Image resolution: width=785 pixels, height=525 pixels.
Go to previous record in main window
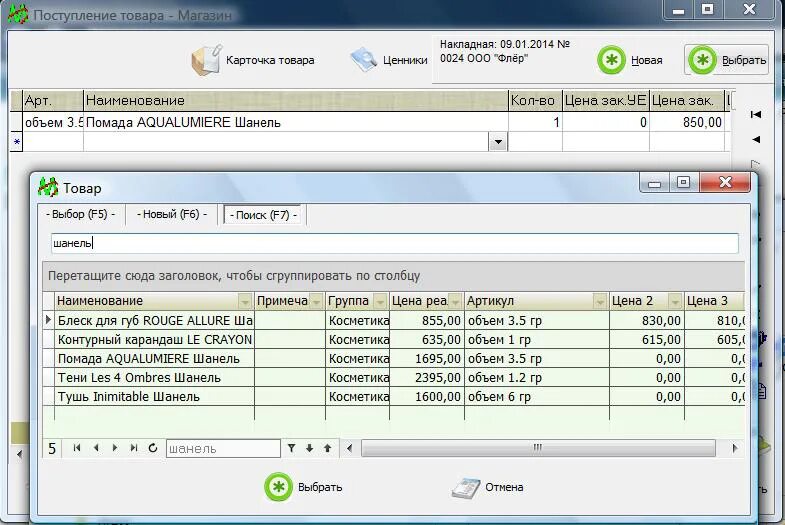point(756,139)
